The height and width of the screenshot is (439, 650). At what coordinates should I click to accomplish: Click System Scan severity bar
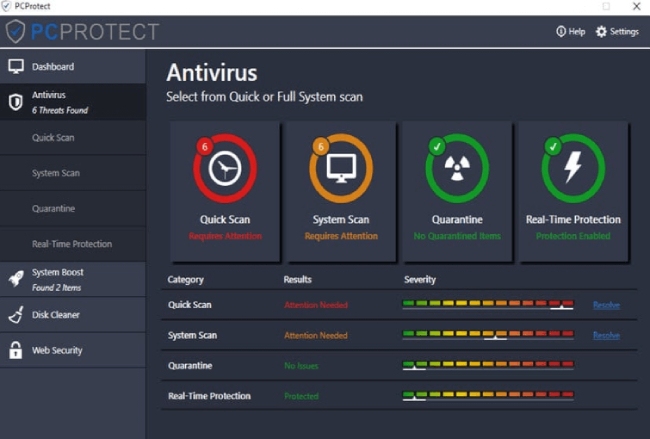488,335
